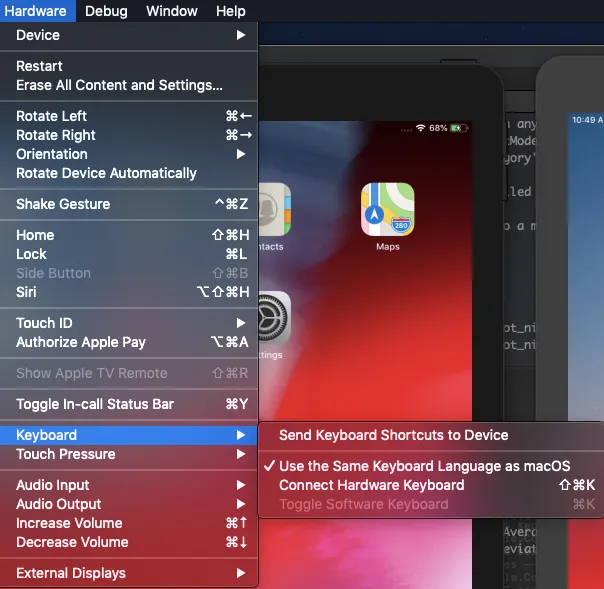Toggle Use the Same Keyboard Language as macOS
Viewport: 604px width, 589px height.
click(431, 466)
